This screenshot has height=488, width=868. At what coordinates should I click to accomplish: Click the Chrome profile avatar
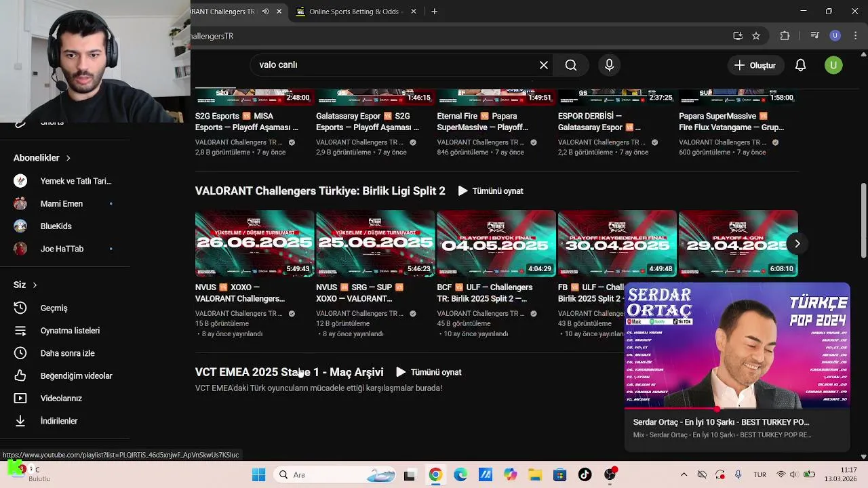click(835, 36)
